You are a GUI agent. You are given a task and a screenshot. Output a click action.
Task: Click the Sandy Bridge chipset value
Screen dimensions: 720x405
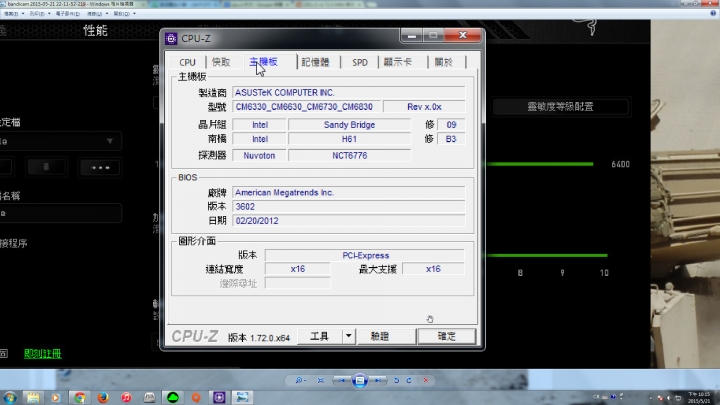349,125
